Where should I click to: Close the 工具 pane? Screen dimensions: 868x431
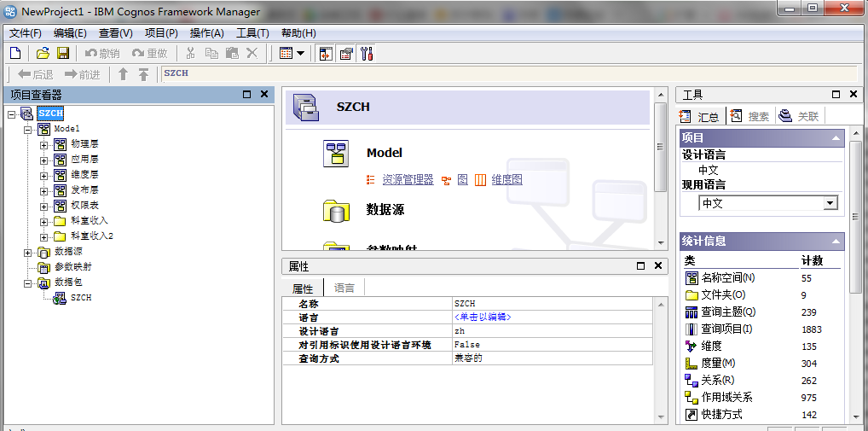[853, 94]
